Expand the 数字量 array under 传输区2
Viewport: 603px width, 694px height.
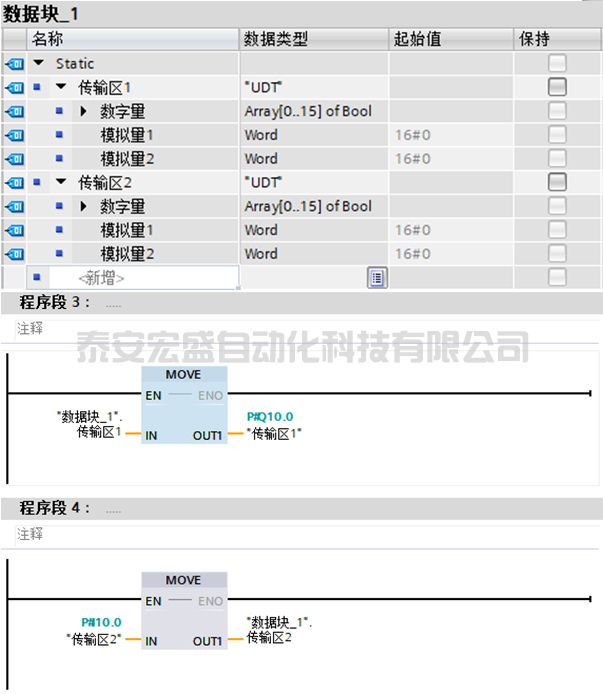pos(84,206)
